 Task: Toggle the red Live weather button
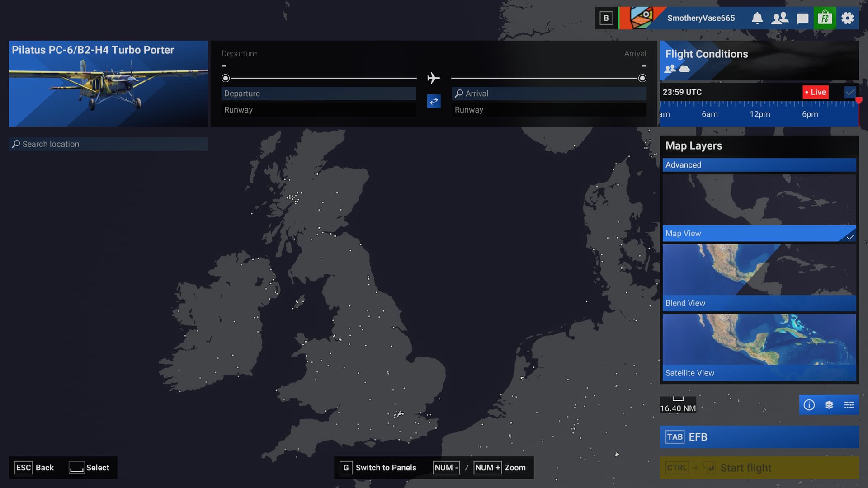coord(816,92)
